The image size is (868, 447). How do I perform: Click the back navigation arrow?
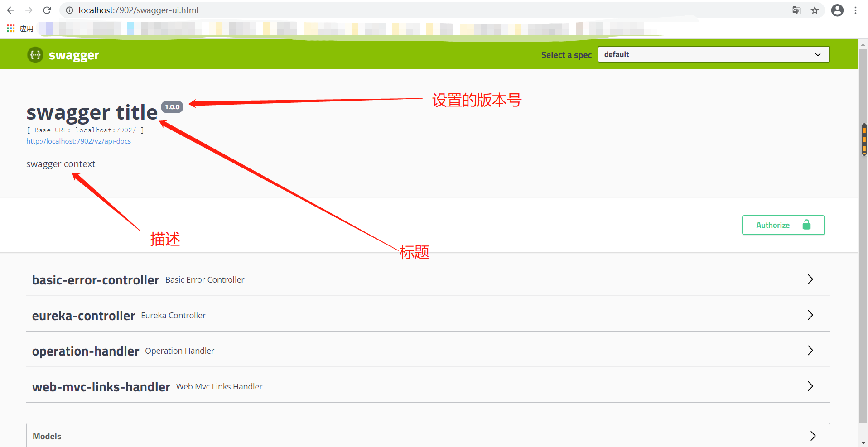click(10, 10)
